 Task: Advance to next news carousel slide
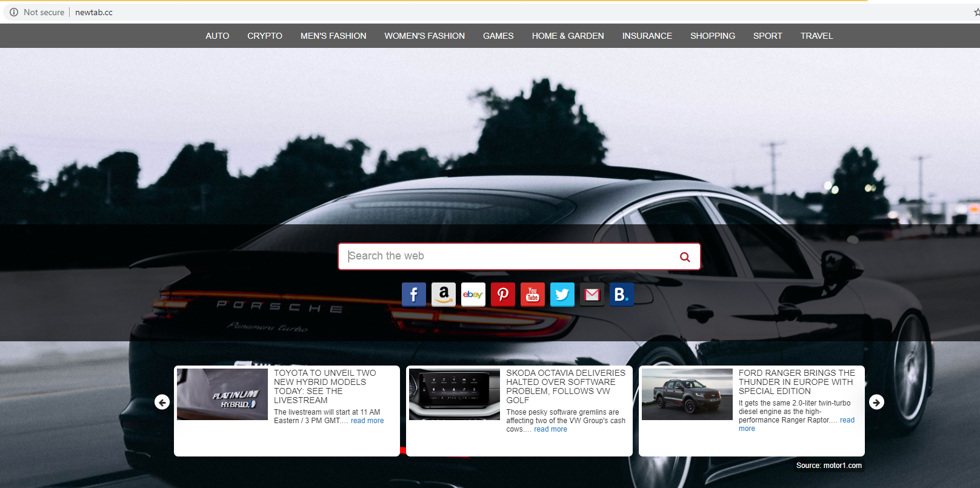coord(876,402)
